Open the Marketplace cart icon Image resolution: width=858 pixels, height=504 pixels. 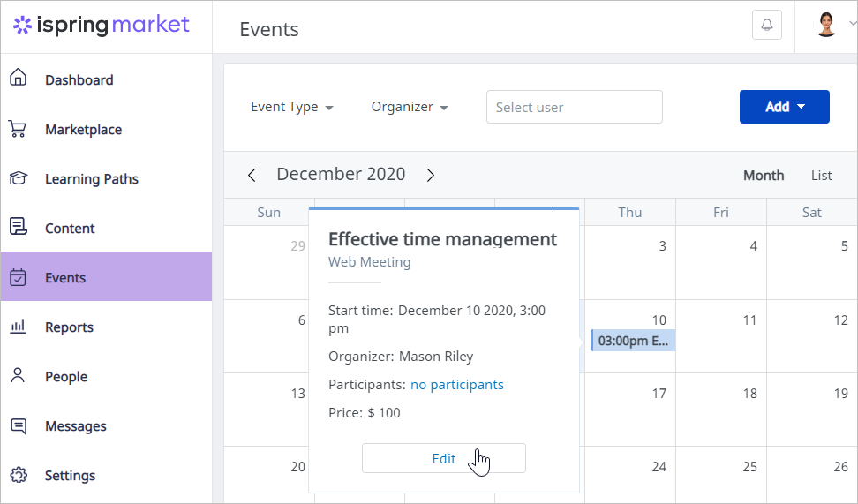(x=18, y=129)
